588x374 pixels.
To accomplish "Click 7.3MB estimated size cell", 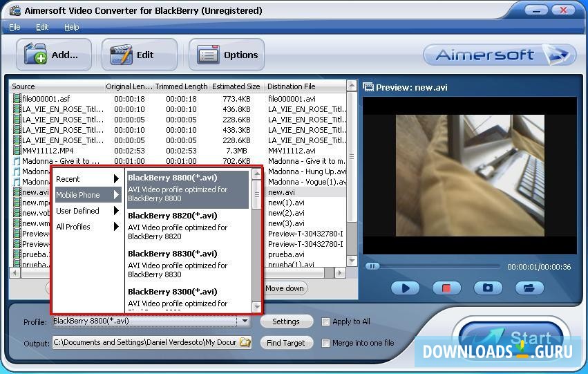I will (x=236, y=151).
